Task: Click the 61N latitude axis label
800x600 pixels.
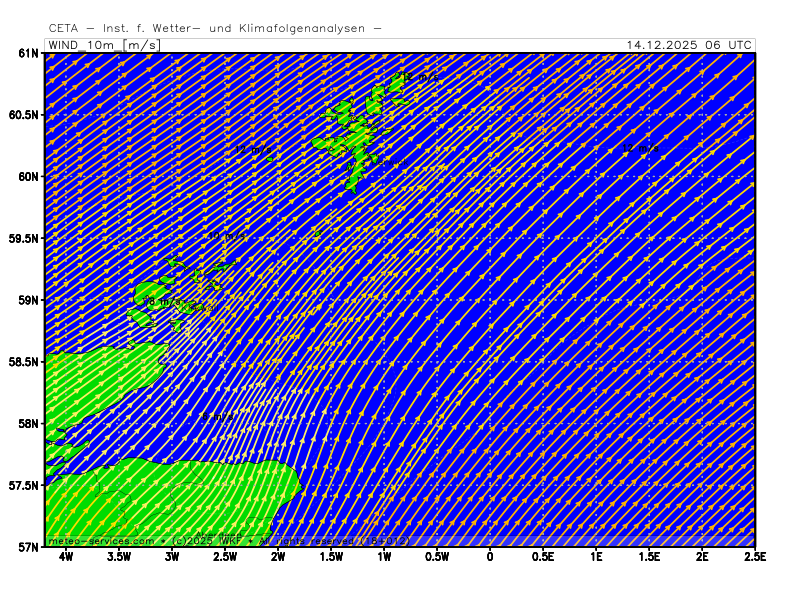Action: point(28,53)
